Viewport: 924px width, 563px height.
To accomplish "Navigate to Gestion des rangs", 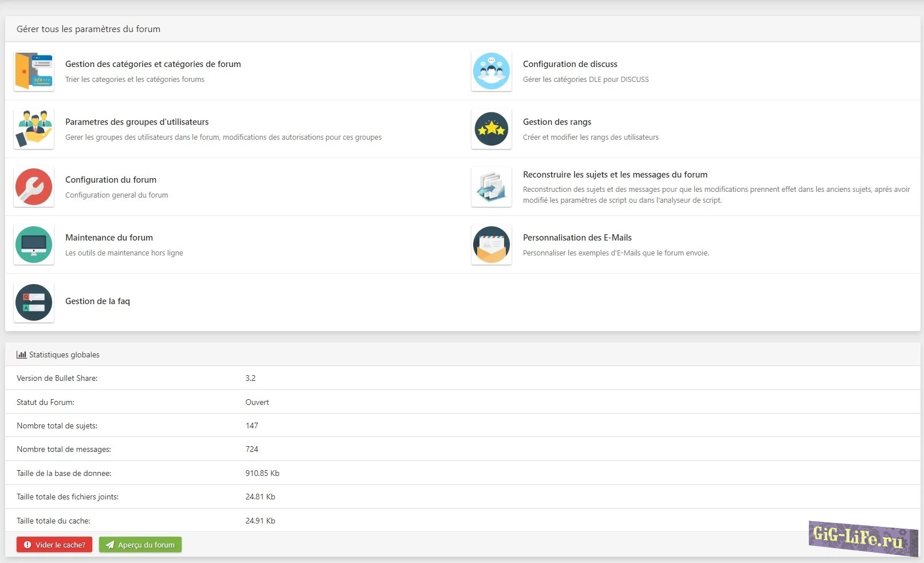I will coord(557,122).
